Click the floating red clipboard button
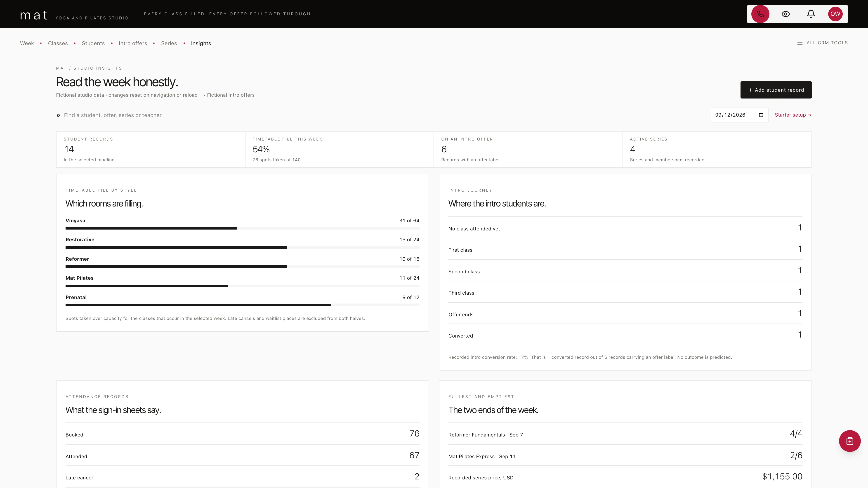 click(849, 441)
